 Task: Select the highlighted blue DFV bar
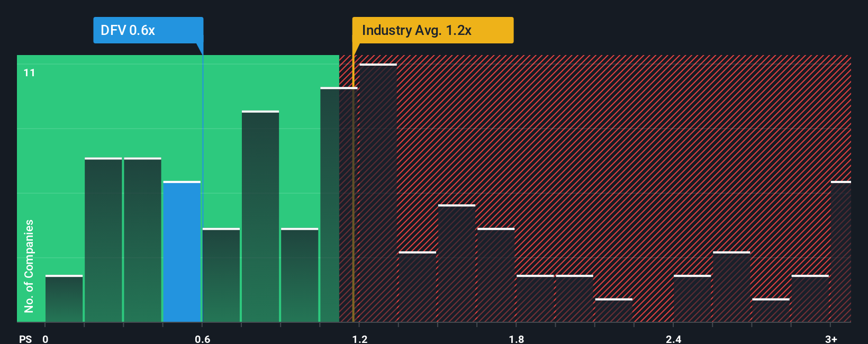pos(182,251)
